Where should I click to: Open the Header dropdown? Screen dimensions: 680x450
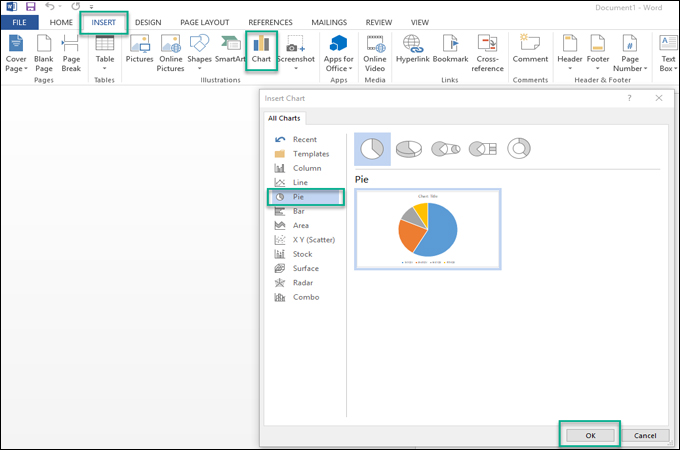[569, 54]
